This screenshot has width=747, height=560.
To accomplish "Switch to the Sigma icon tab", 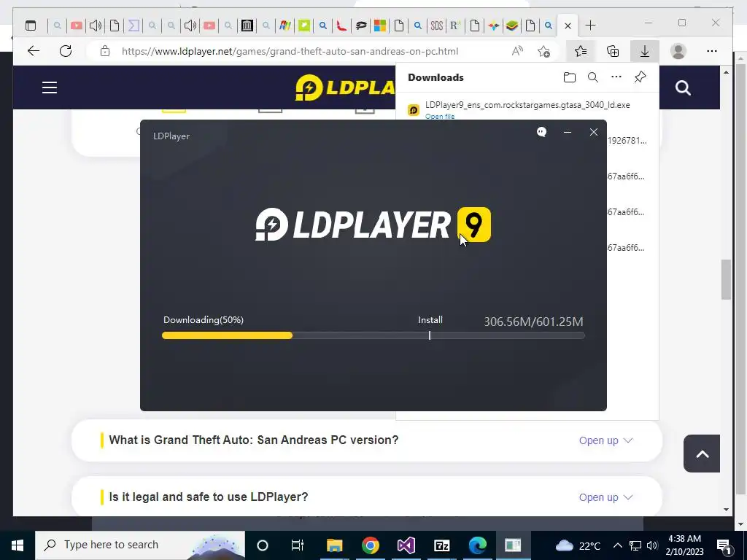I will [x=134, y=26].
